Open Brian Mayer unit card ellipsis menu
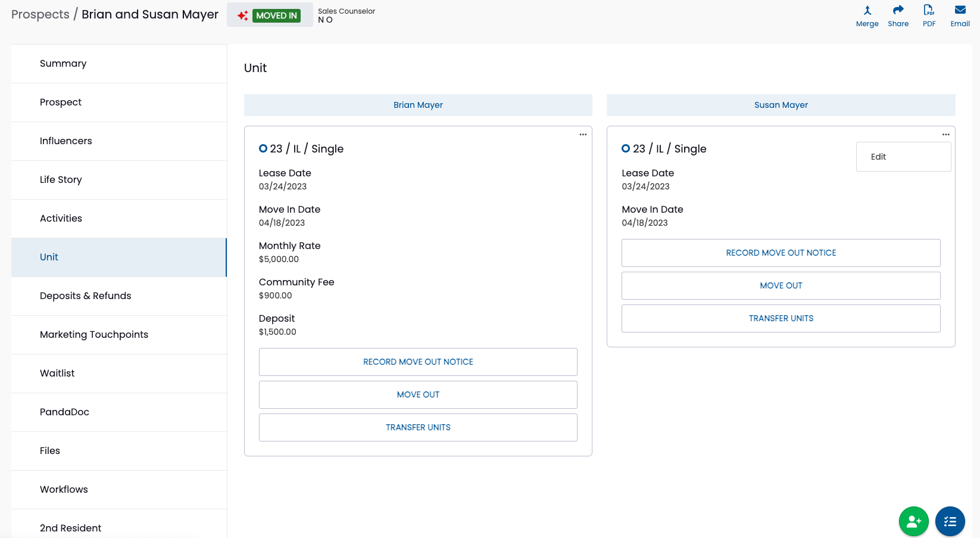 pos(583,135)
